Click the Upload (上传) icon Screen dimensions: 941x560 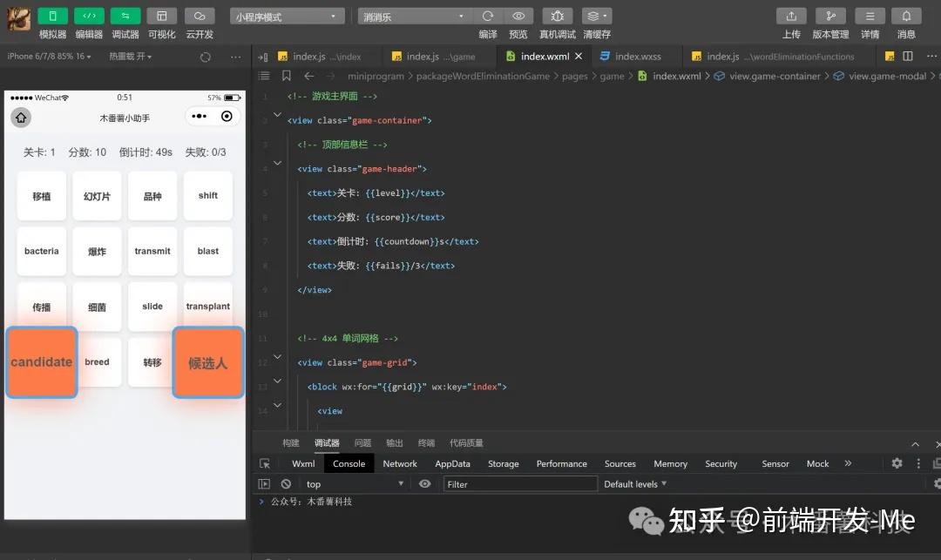pyautogui.click(x=791, y=17)
